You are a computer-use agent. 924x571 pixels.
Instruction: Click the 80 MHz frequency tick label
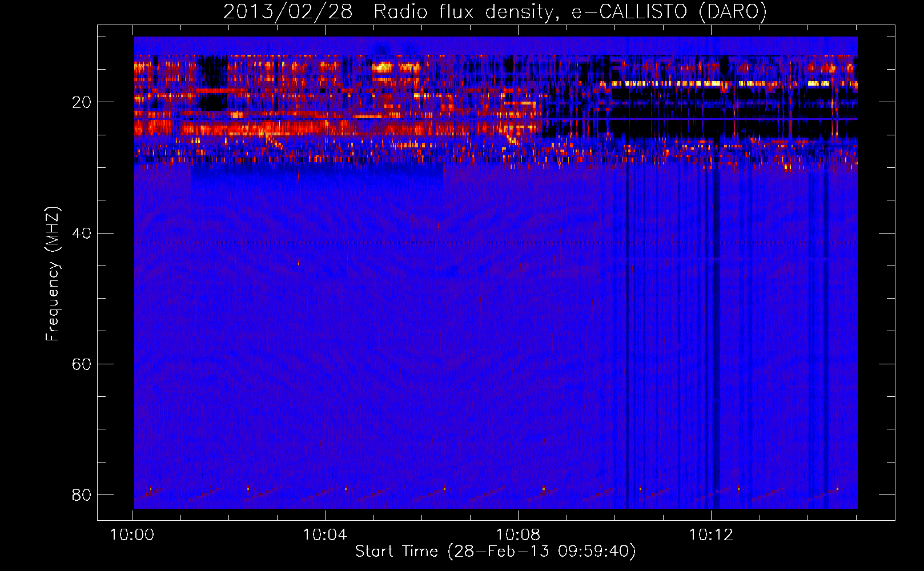81,494
